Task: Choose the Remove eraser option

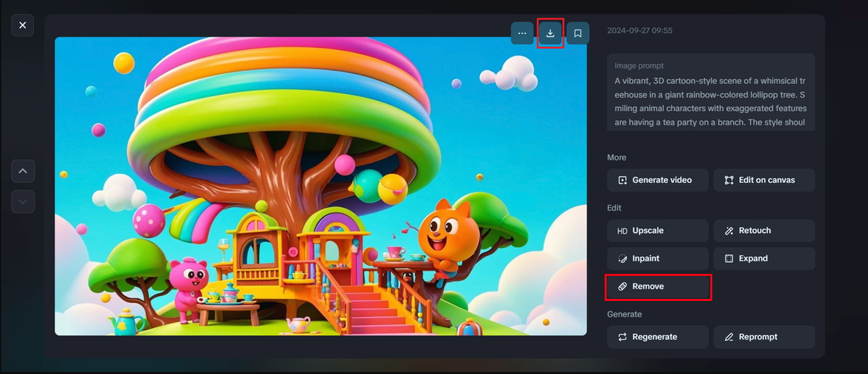Action: [x=658, y=287]
